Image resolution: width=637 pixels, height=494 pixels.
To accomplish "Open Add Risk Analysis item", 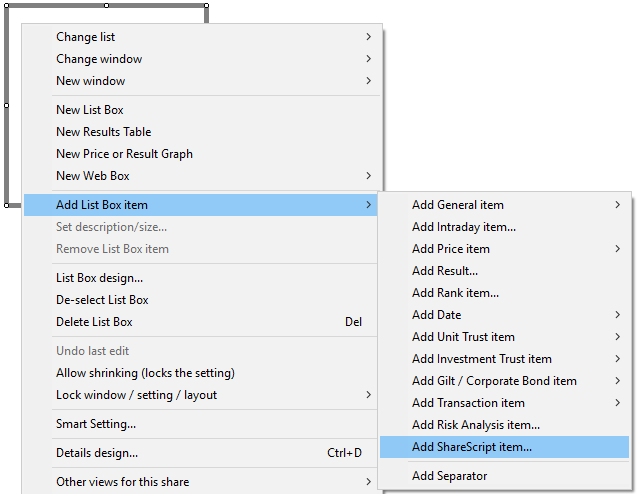I will [x=476, y=425].
